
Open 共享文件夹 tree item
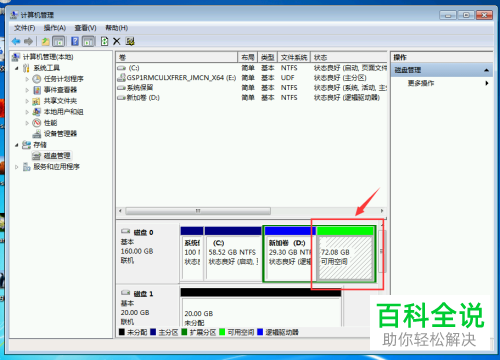coord(60,101)
